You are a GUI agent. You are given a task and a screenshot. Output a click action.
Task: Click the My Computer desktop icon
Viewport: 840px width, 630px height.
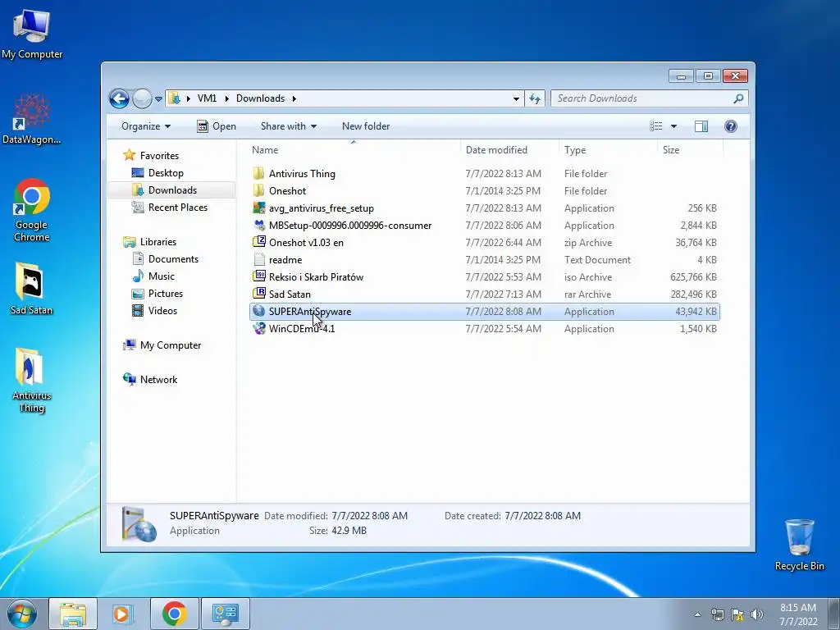coord(32,34)
